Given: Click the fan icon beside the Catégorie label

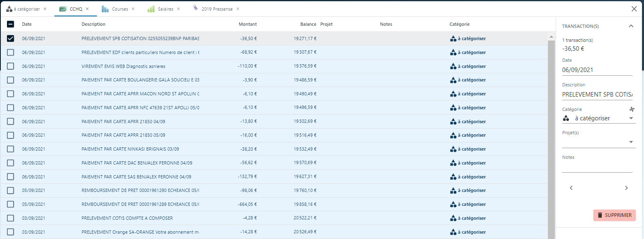Looking at the screenshot, I should pos(632,109).
